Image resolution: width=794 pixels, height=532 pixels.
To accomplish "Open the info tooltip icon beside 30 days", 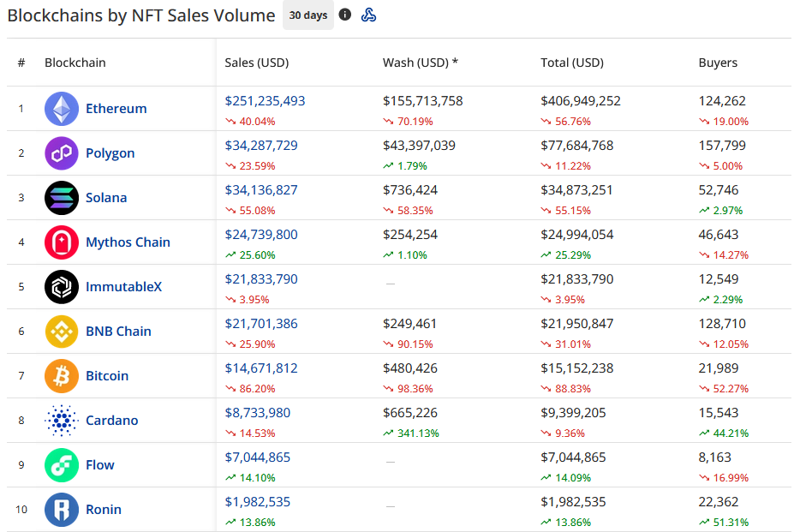I will [345, 15].
